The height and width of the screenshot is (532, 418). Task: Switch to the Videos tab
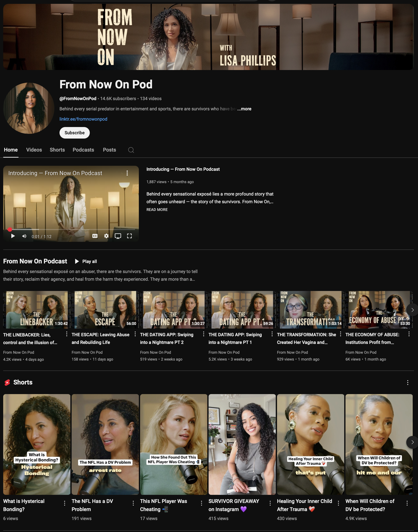(x=34, y=150)
